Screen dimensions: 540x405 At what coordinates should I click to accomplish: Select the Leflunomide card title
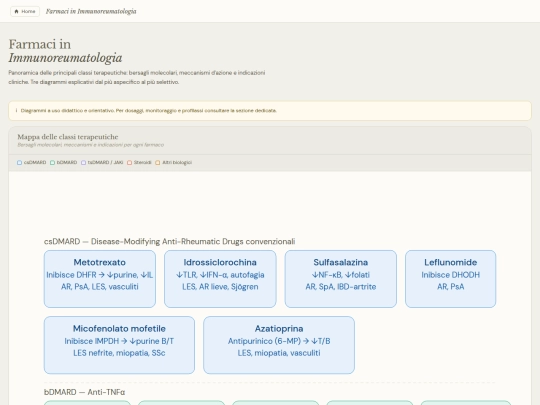pos(450,262)
